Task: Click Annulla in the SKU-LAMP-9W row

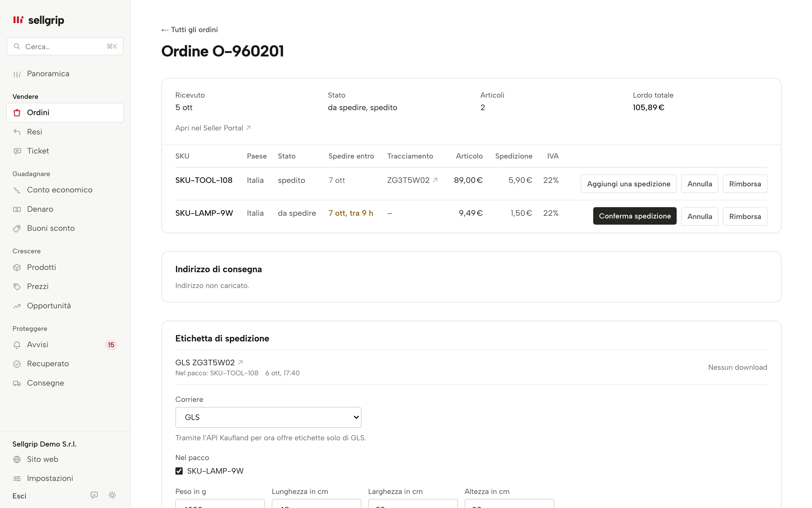Action: tap(699, 216)
